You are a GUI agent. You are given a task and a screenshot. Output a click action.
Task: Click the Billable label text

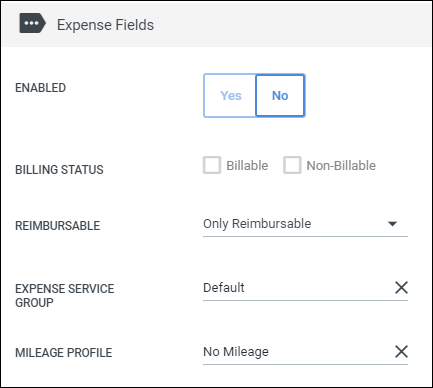pos(247,165)
